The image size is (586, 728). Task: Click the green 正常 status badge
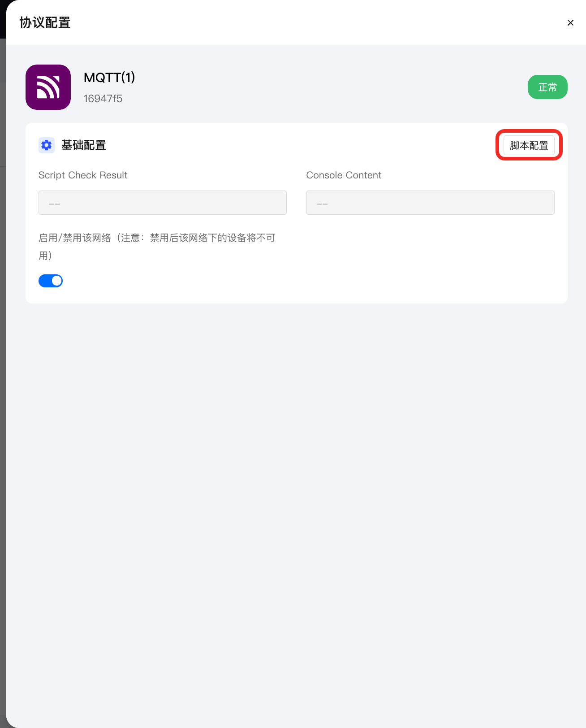[x=547, y=87]
